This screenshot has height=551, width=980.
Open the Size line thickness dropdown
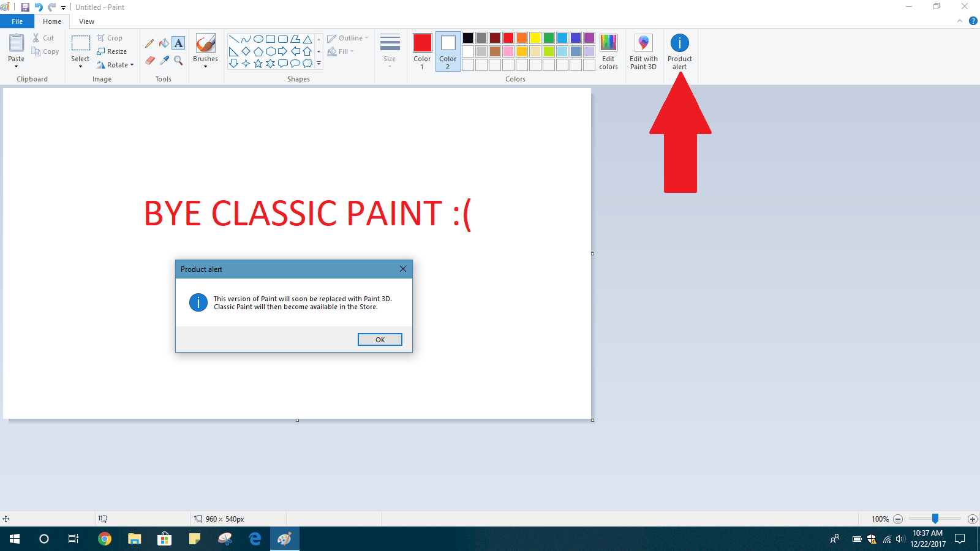(x=390, y=51)
